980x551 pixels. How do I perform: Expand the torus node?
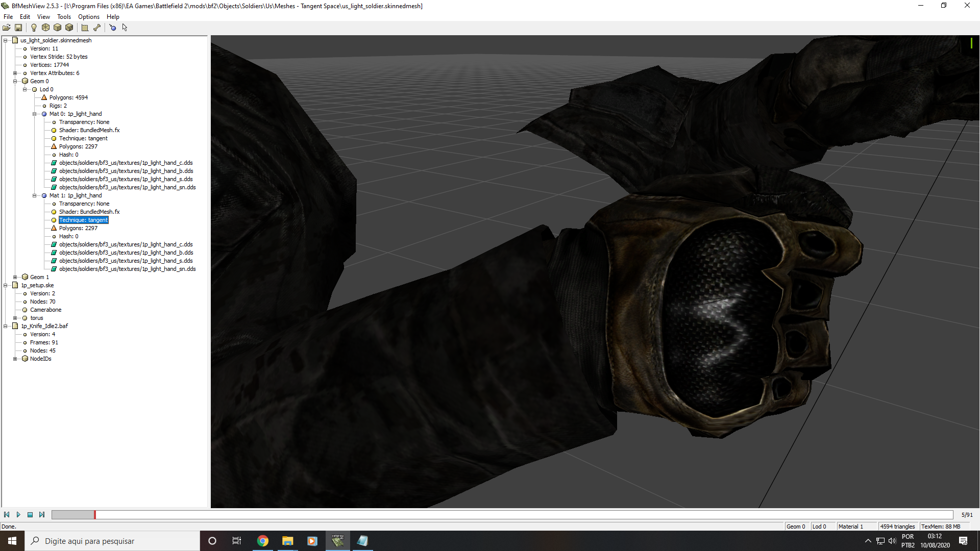[x=15, y=318]
